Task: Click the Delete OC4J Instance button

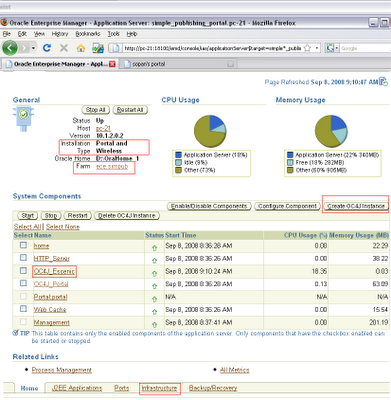Action: click(127, 216)
